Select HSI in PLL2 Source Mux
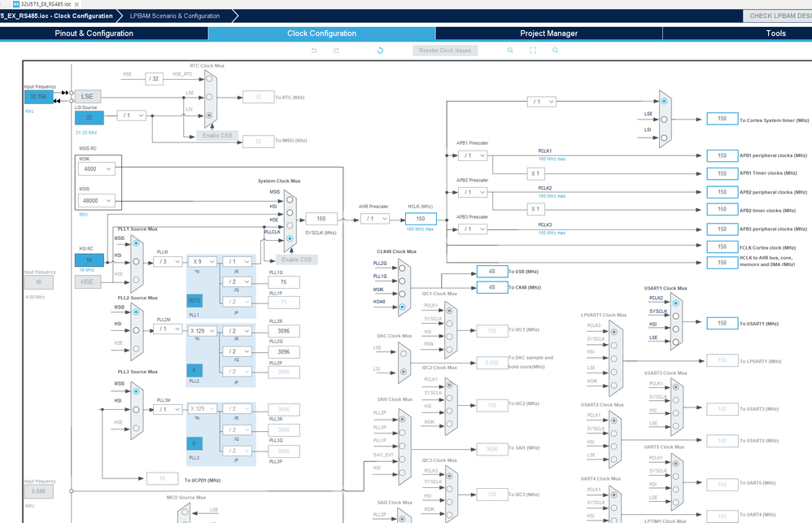 click(x=136, y=330)
